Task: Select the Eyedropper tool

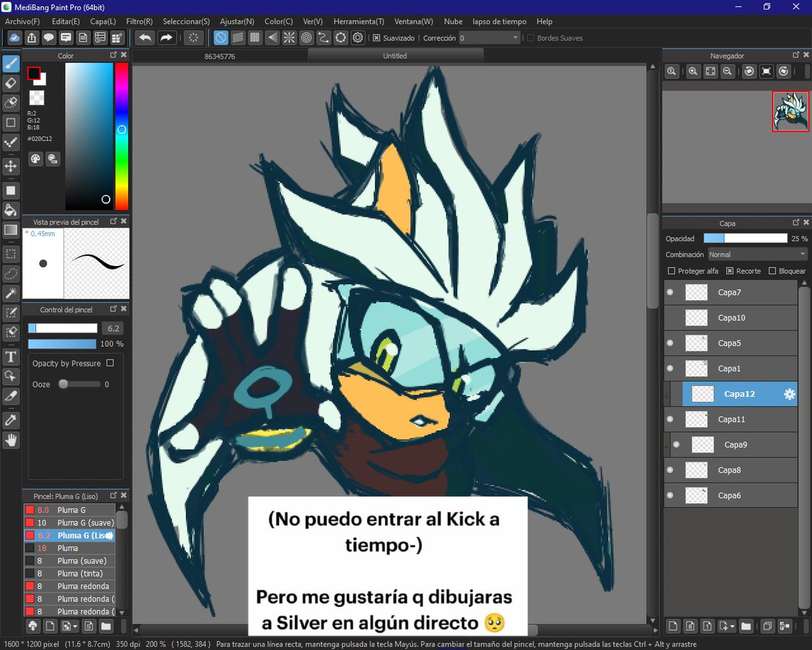Action: (11, 420)
